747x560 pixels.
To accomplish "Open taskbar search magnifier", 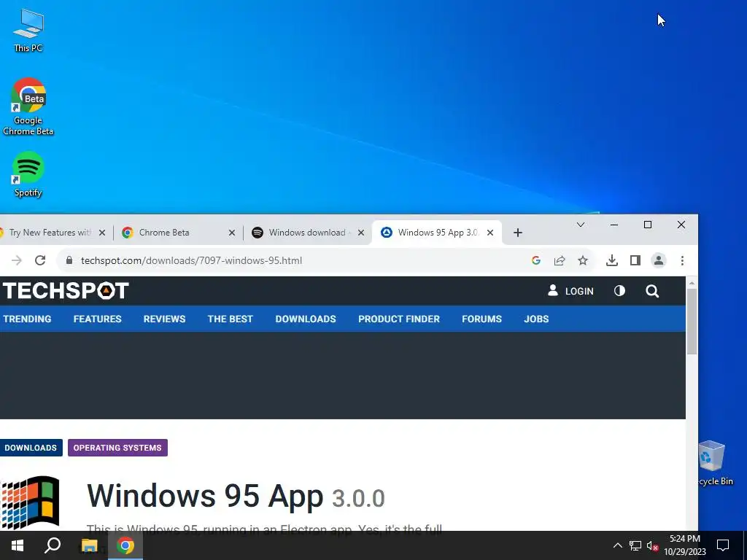I will tap(53, 545).
